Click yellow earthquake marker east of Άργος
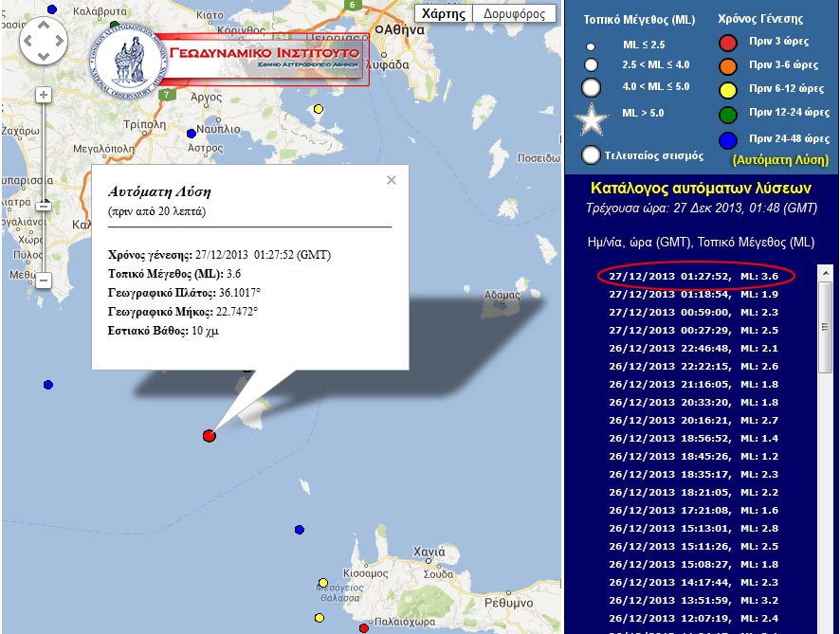This screenshot has width=840, height=634. pyautogui.click(x=318, y=109)
